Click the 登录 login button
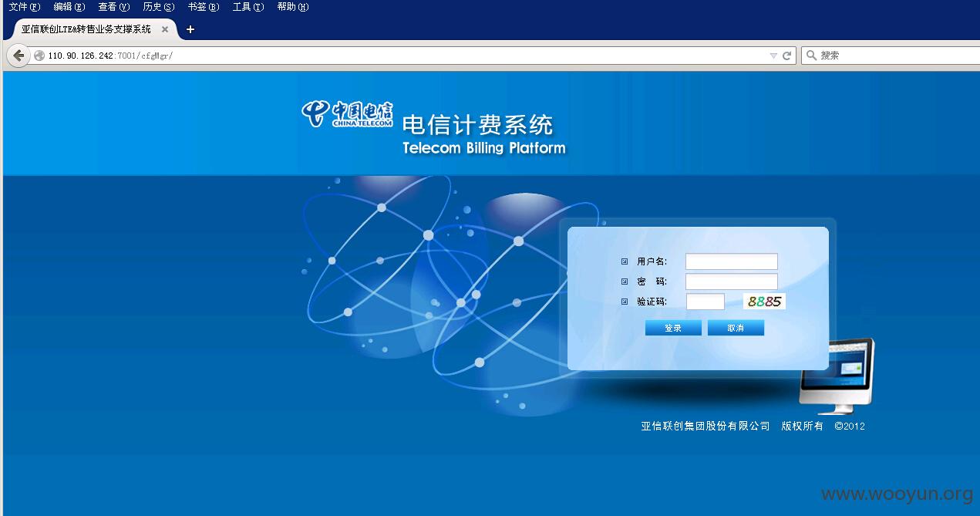Screen dimensions: 980x516 pyautogui.click(x=673, y=328)
